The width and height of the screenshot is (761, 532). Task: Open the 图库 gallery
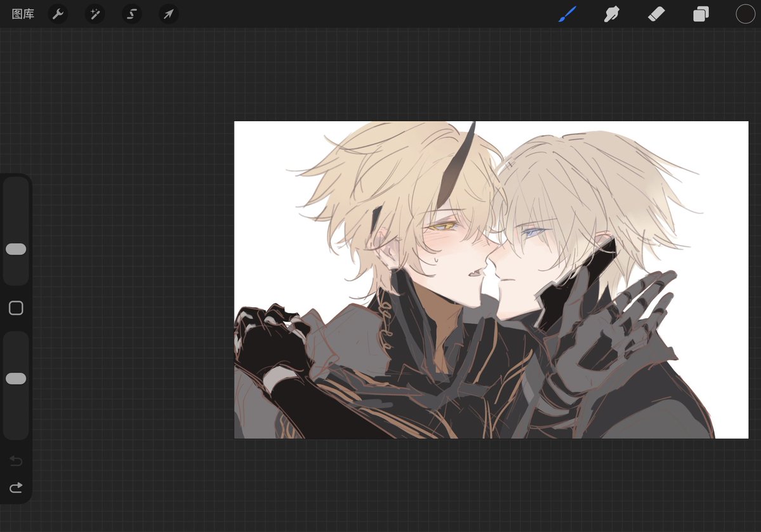[23, 14]
